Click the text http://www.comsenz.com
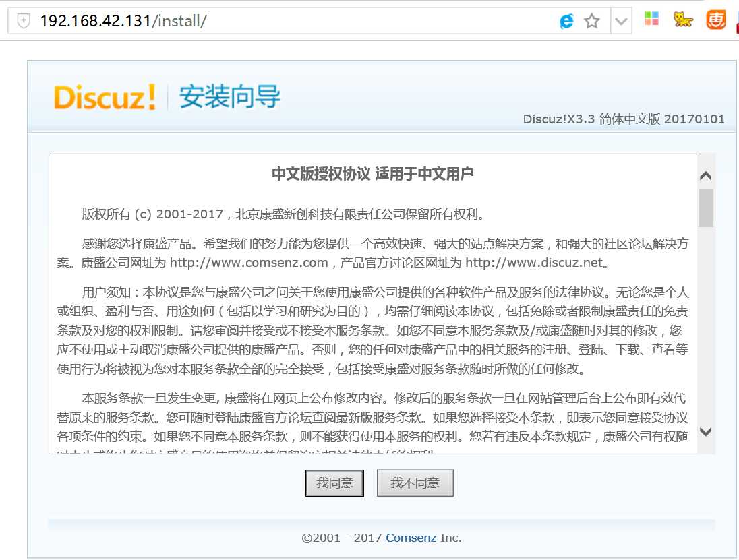Screen dimensions: 739x560 tap(249, 263)
